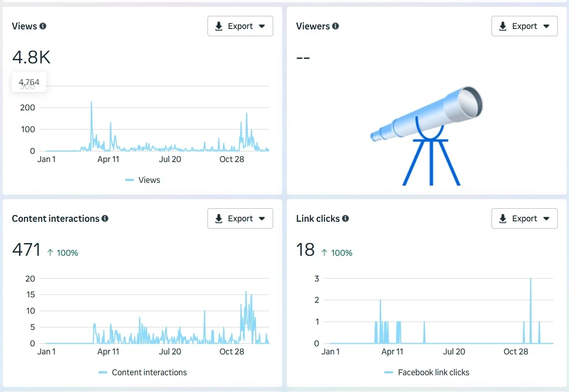Click the download icon in Content interactions Export

click(219, 218)
